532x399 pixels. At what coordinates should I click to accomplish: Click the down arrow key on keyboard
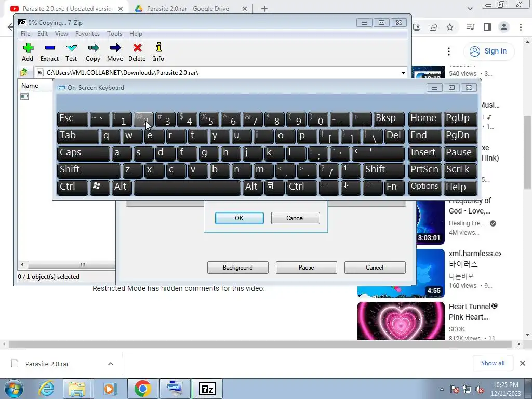[x=351, y=187]
